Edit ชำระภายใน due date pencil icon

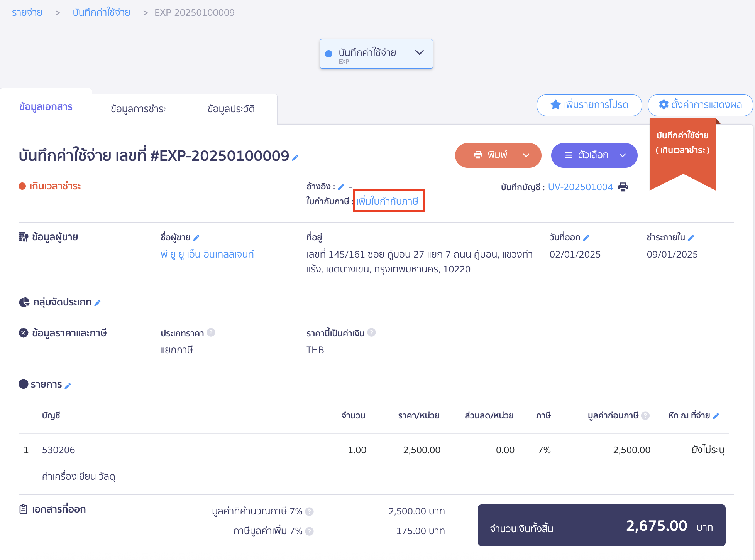tap(691, 238)
